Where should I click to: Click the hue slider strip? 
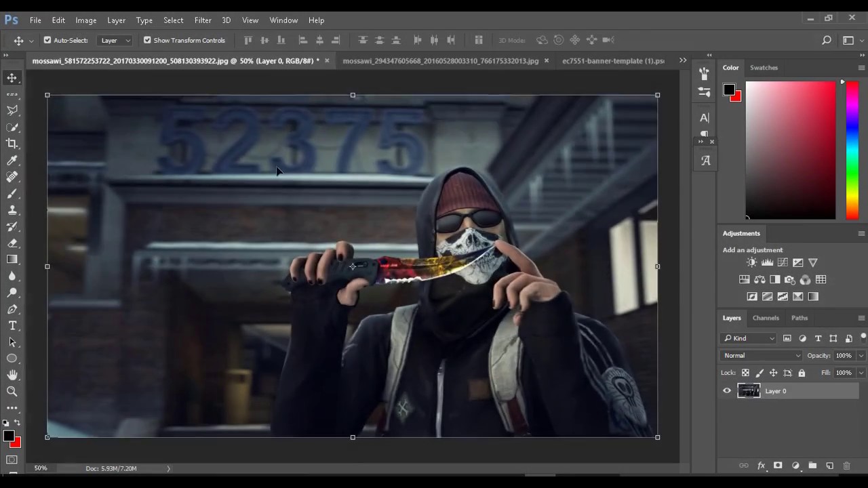coord(852,150)
